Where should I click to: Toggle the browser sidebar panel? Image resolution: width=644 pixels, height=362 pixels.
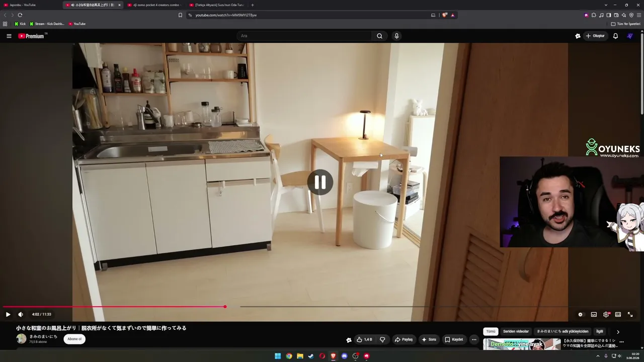tap(609, 15)
